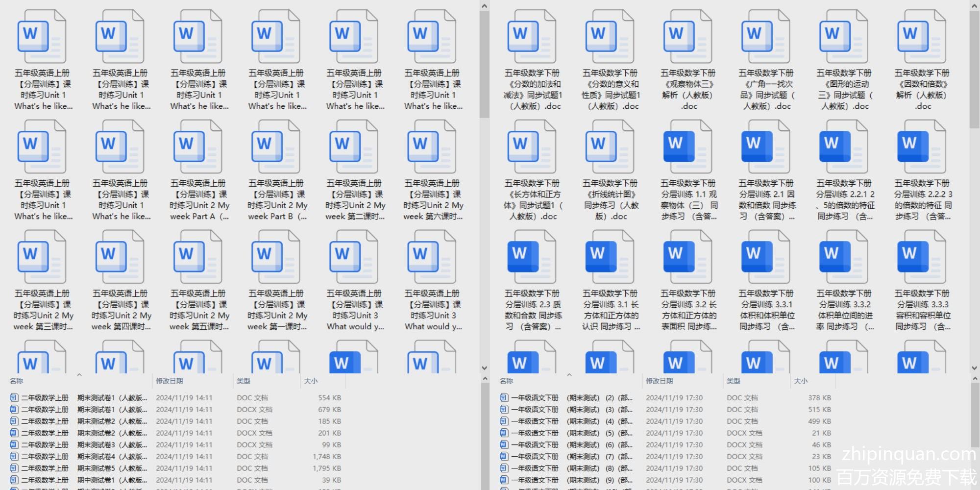Select the Unit 2 My week Part B file icon
The image size is (980, 490).
pyautogui.click(x=276, y=147)
